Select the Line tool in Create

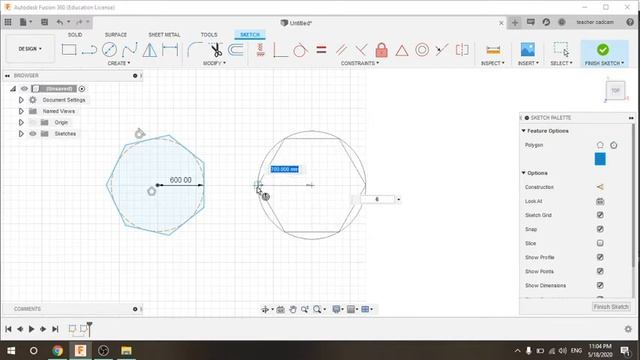point(89,50)
